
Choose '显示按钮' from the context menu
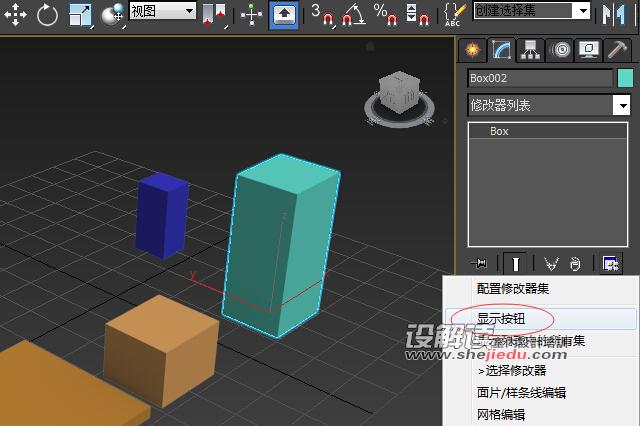click(x=500, y=318)
